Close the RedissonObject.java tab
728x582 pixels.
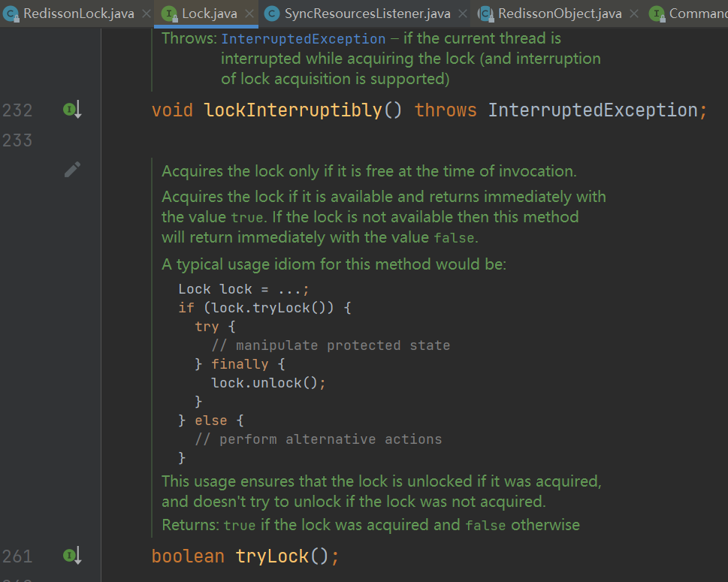click(x=634, y=14)
